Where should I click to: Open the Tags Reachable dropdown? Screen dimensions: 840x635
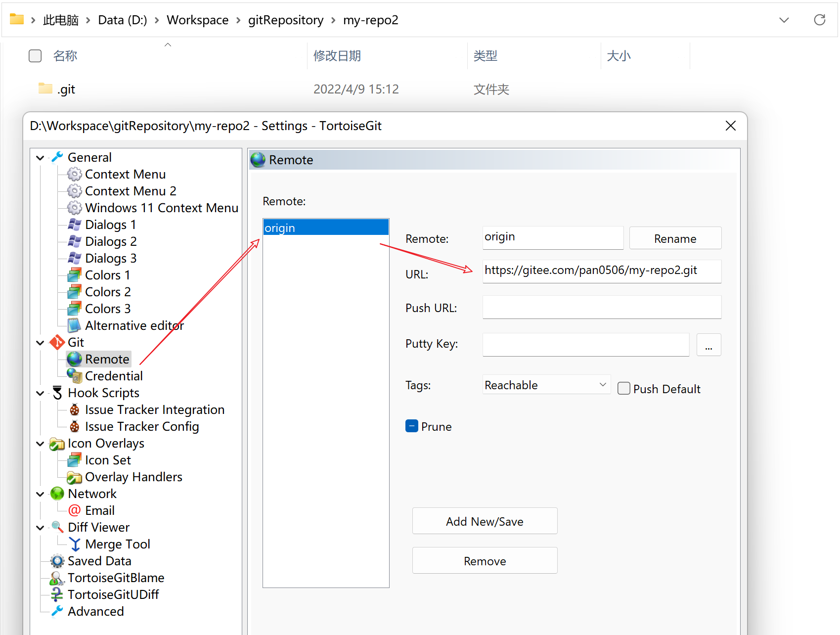click(546, 385)
